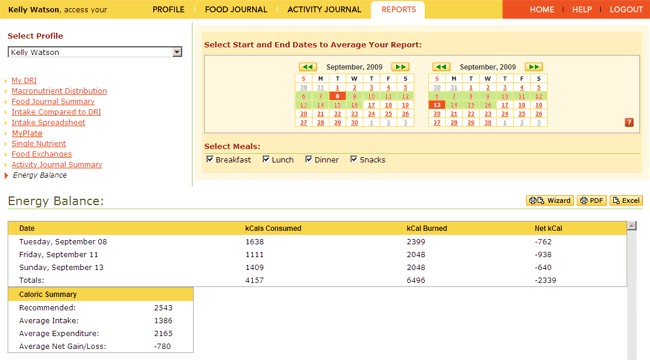This screenshot has width=650, height=360.
Task: Click the Sunday, September 13 row
Action: click(317, 268)
